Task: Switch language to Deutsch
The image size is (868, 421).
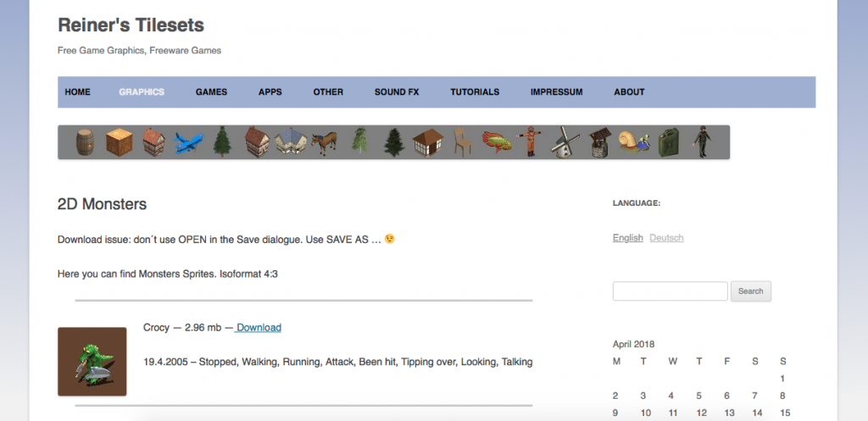Action: [666, 238]
